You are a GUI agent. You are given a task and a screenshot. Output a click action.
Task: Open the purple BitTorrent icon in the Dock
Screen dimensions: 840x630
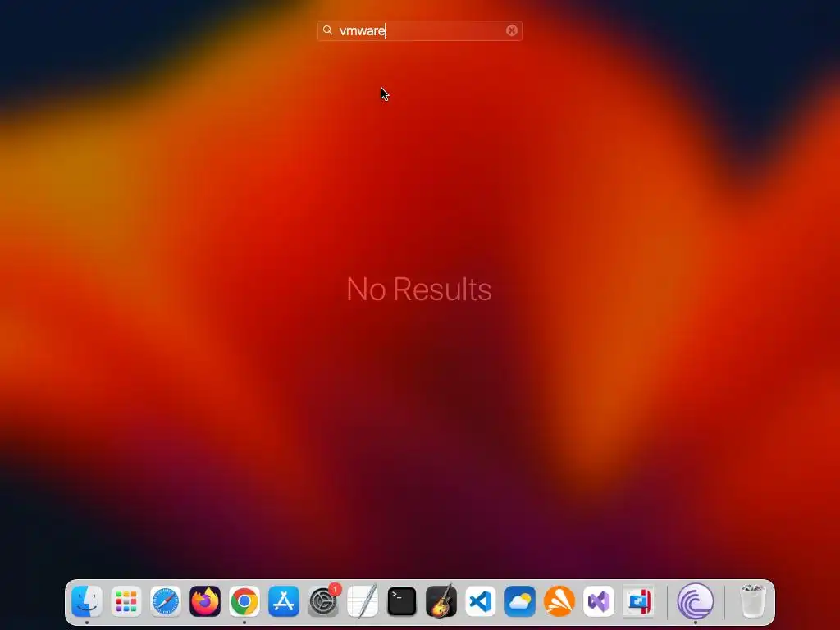(696, 601)
